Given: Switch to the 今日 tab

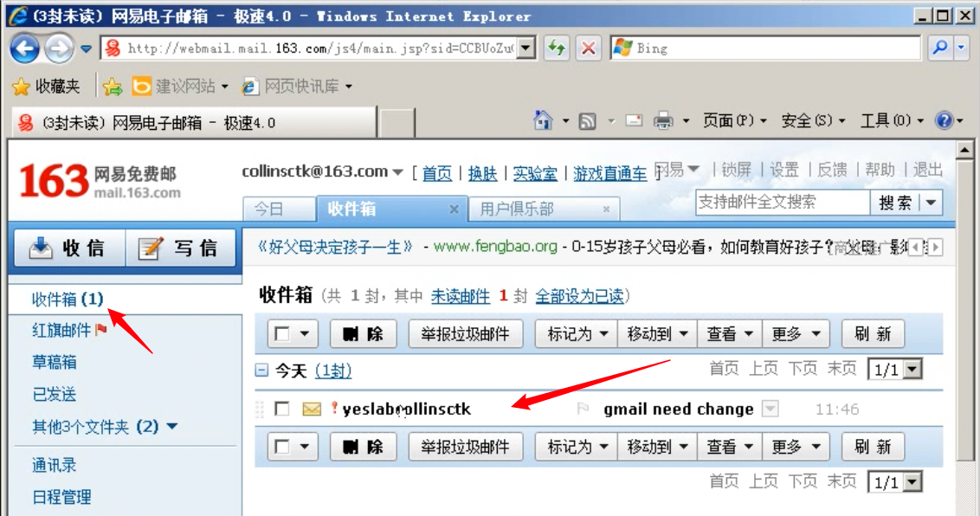Looking at the screenshot, I should click(x=279, y=209).
